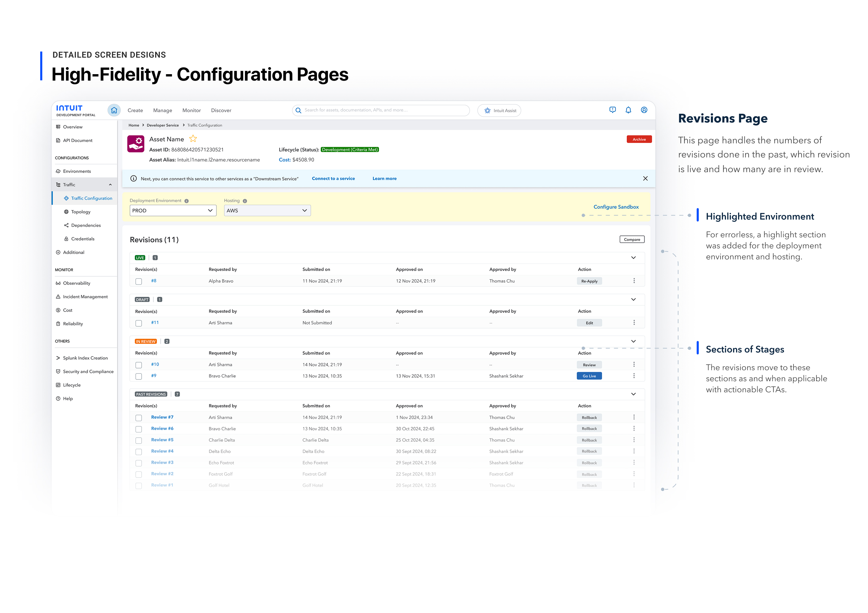Click the Intuit Assist sparkle button
This screenshot has height=613, width=868.
(x=499, y=110)
